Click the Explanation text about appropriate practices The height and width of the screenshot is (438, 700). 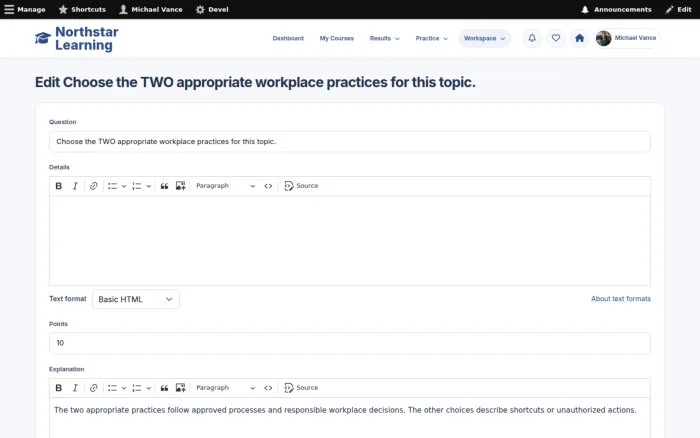[x=345, y=410]
